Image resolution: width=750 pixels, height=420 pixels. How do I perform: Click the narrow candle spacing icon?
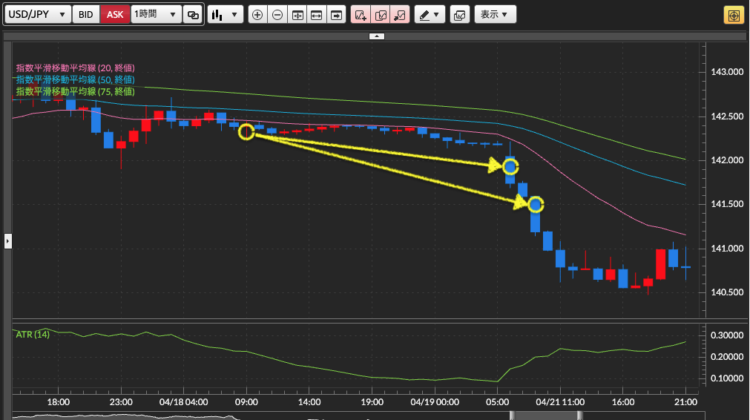coord(297,15)
